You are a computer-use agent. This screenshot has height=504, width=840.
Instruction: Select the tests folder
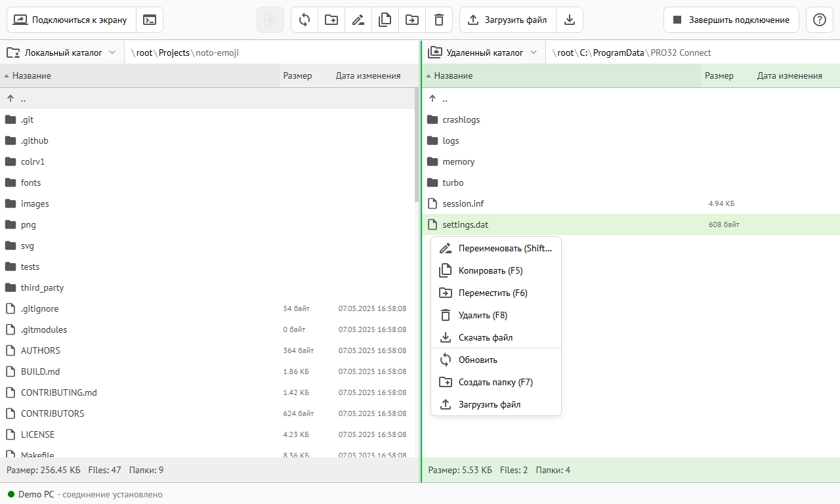(207, 266)
